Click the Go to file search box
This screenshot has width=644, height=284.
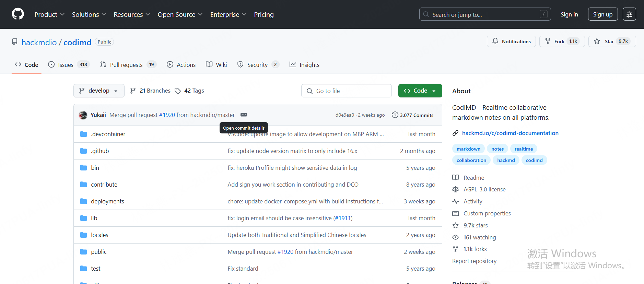point(347,91)
